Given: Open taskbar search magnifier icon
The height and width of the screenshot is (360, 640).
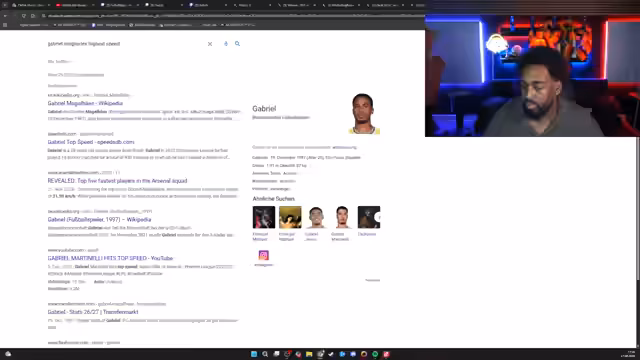Looking at the screenshot, I should point(265,354).
